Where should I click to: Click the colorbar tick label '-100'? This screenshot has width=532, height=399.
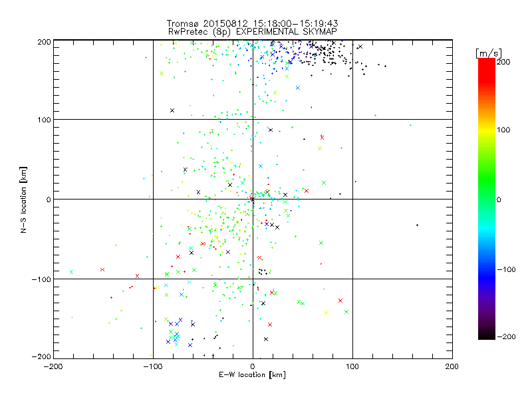click(x=506, y=270)
